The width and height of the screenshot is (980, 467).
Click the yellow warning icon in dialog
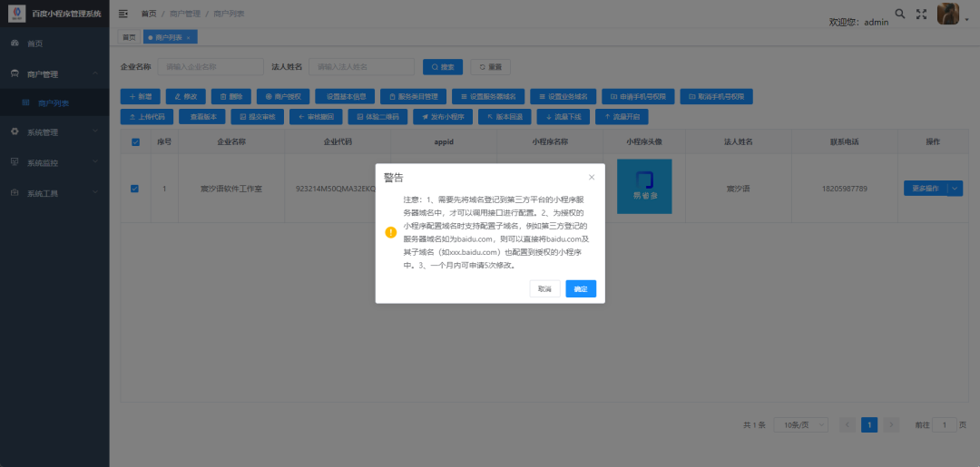tap(390, 232)
